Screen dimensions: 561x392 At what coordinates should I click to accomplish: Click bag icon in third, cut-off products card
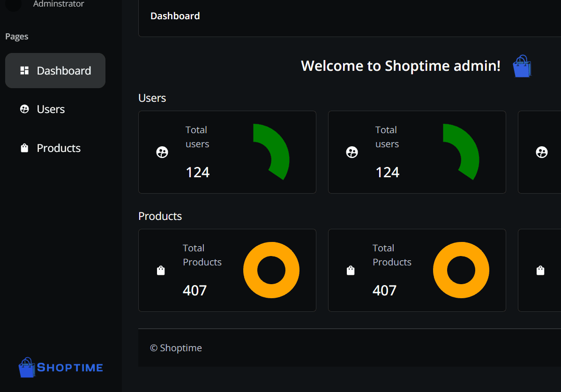click(x=540, y=271)
